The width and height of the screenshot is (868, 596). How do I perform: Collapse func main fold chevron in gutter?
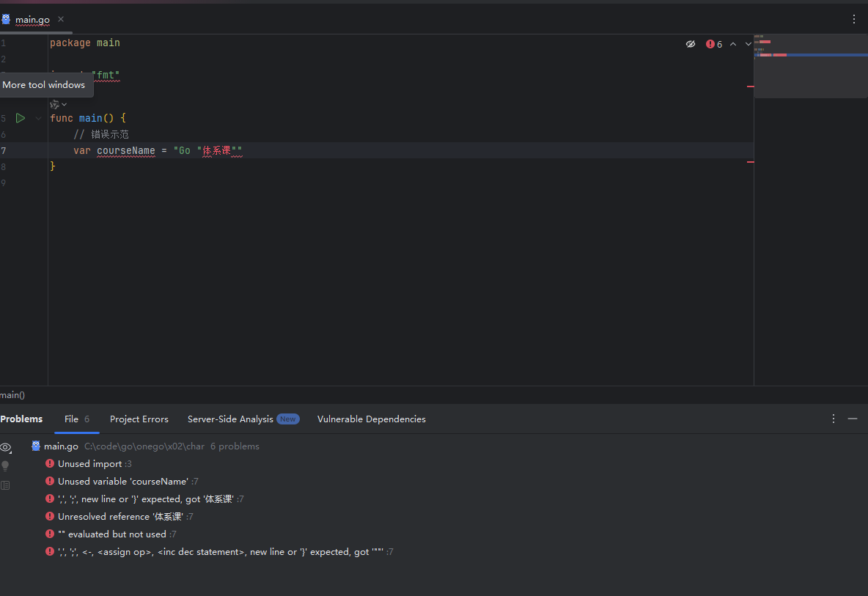[38, 118]
